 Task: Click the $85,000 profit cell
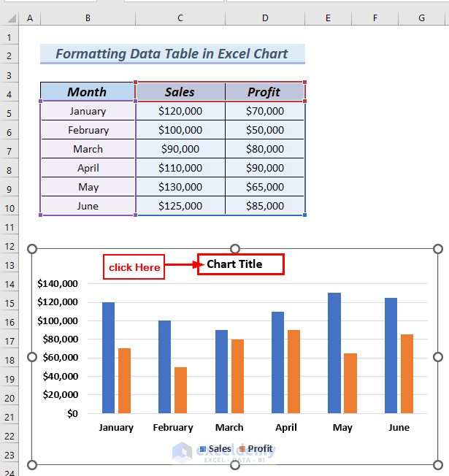tap(265, 206)
